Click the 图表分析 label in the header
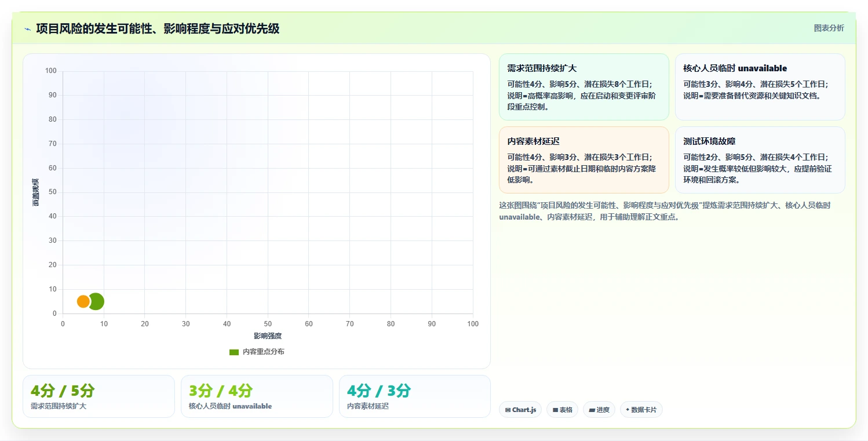The image size is (868, 441). click(x=829, y=28)
